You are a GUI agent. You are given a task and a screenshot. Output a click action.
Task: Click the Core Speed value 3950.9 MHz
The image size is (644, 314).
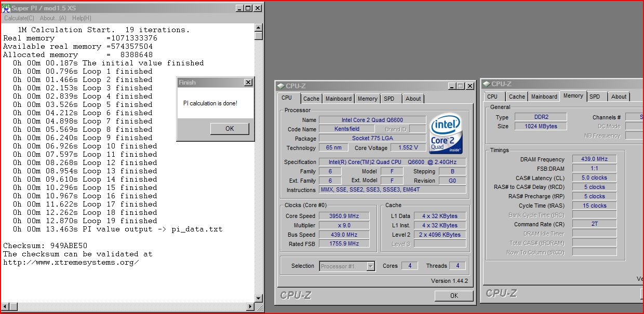click(x=344, y=216)
